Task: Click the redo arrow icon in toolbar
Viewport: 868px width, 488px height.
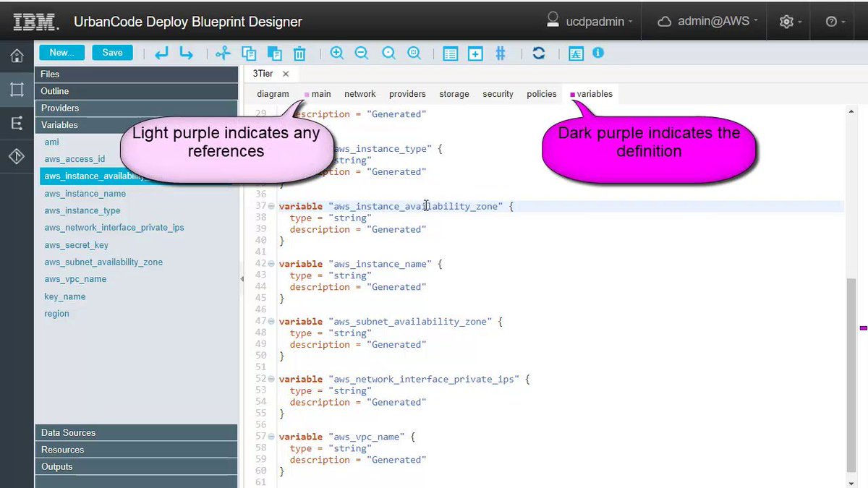Action: [186, 53]
